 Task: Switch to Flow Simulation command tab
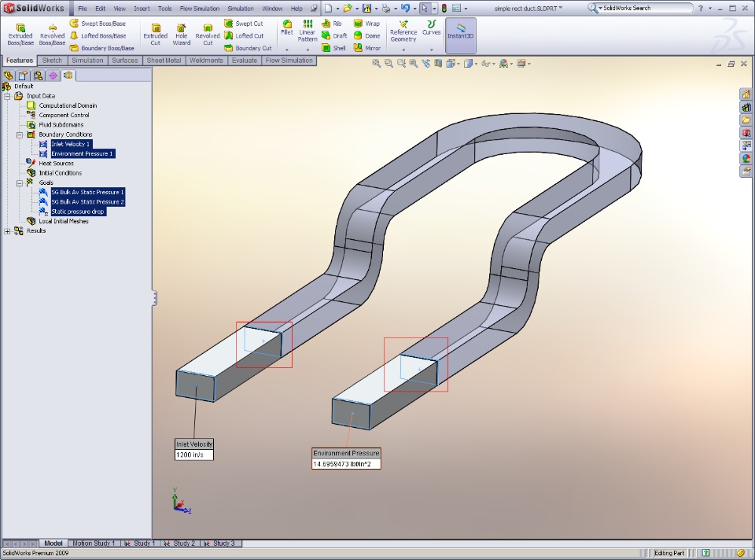(x=289, y=61)
